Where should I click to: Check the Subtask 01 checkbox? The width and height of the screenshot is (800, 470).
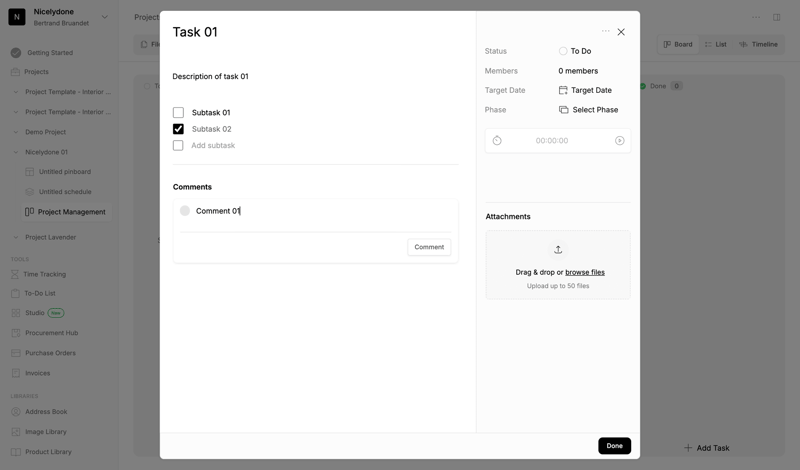coord(178,112)
